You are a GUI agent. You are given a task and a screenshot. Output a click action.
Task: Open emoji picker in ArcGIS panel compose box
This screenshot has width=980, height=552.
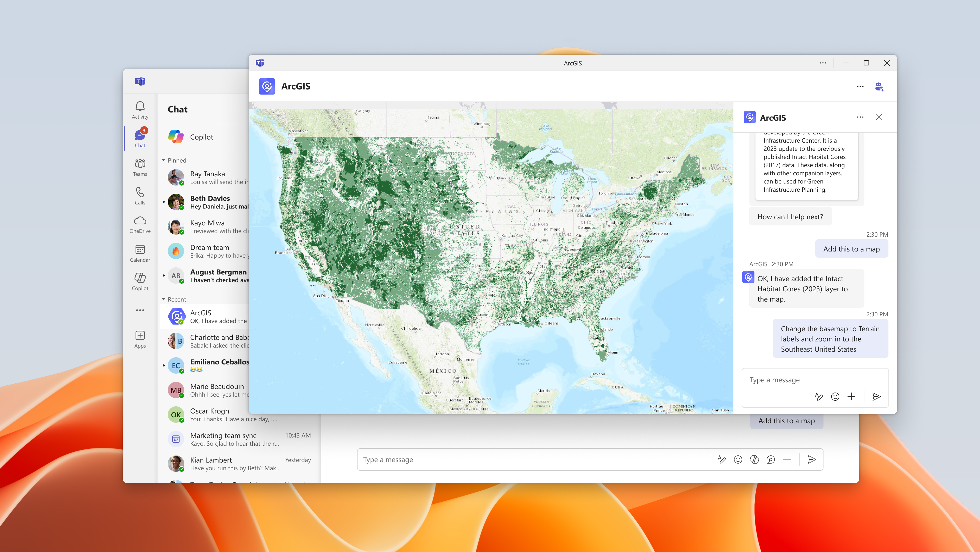835,397
